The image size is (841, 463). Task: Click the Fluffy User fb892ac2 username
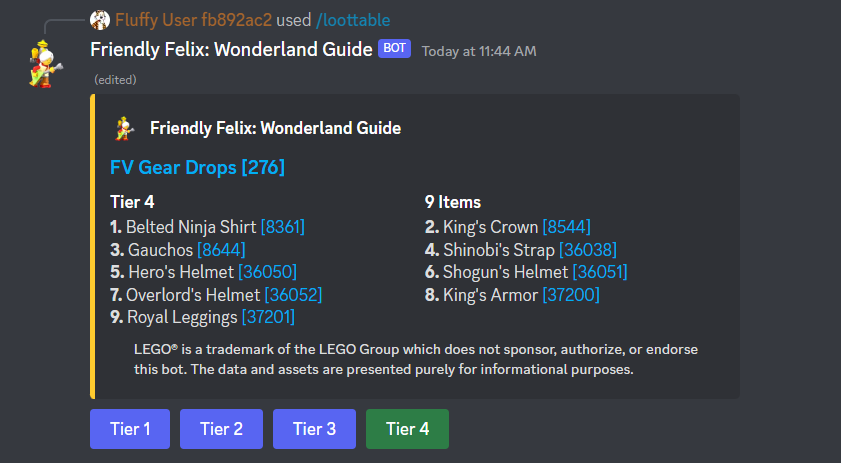194,20
